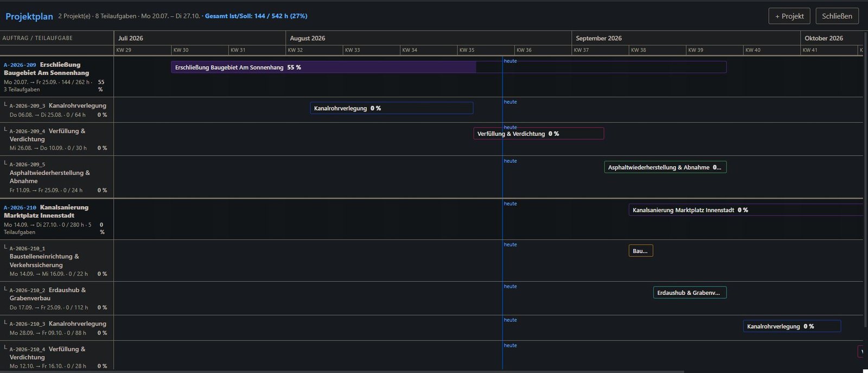This screenshot has height=373, width=868.
Task: Click the "heute" marker in the Erschließung project row
Action: click(510, 61)
